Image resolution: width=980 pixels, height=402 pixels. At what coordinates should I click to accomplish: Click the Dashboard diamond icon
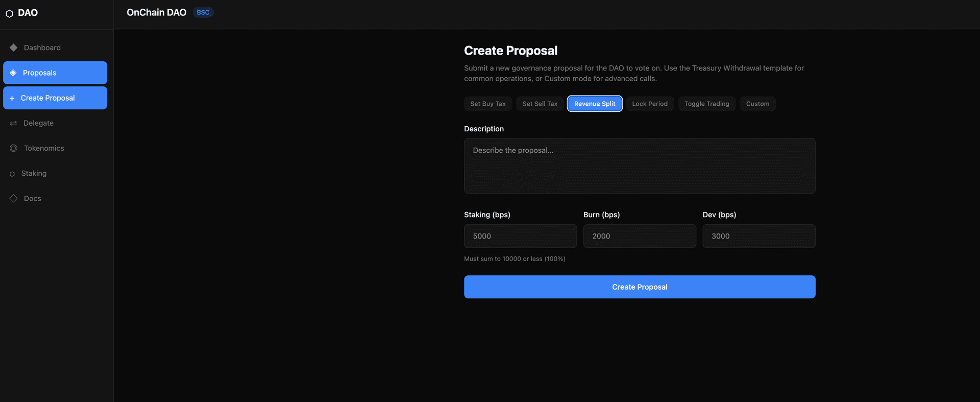pos(14,48)
